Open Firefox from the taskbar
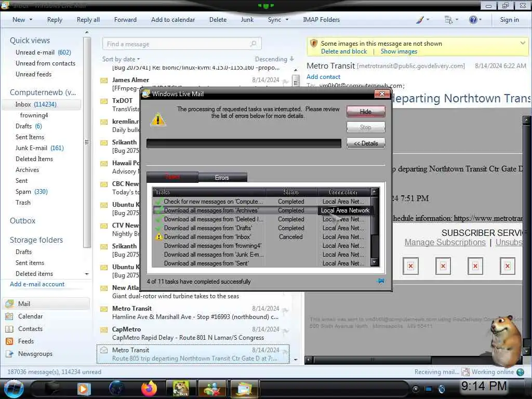532x399 pixels. pyautogui.click(x=149, y=389)
